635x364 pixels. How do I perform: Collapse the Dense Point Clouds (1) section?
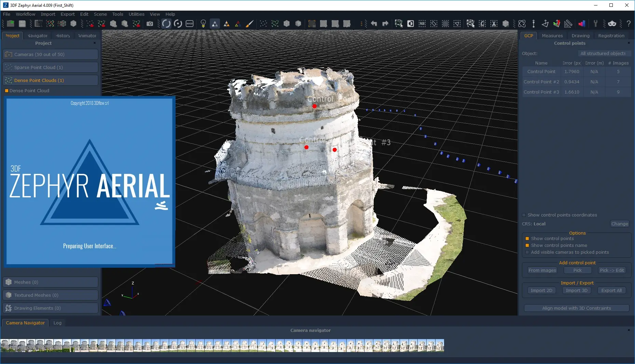[x=50, y=80]
